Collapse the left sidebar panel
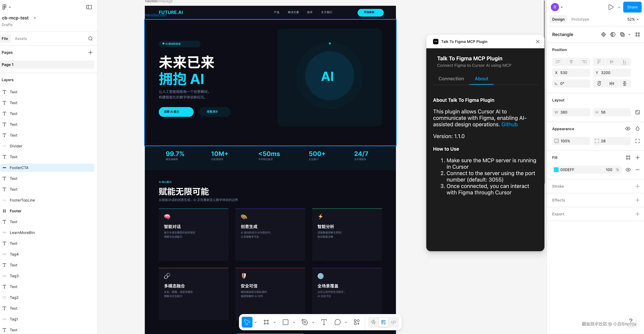 click(x=89, y=7)
